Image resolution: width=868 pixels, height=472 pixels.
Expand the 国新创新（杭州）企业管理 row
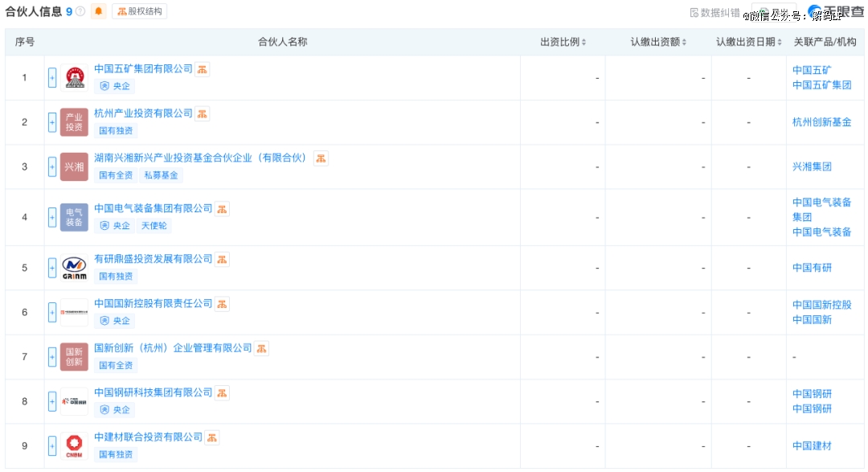52,357
